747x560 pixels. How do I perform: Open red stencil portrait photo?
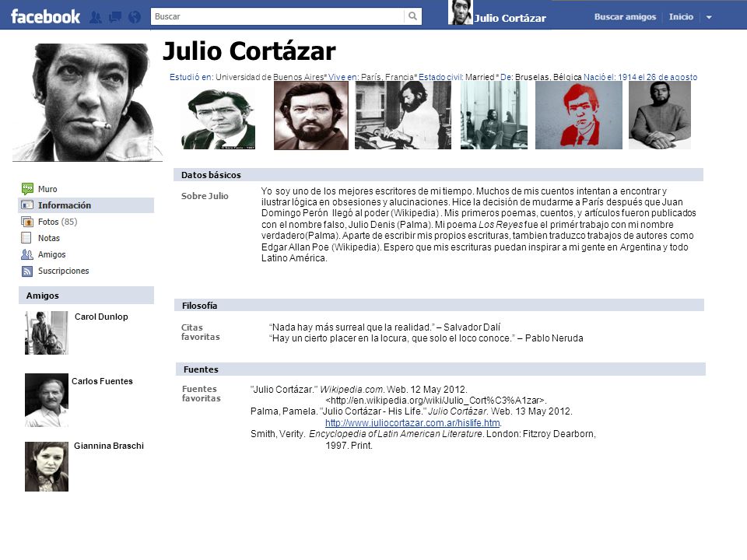tap(579, 115)
